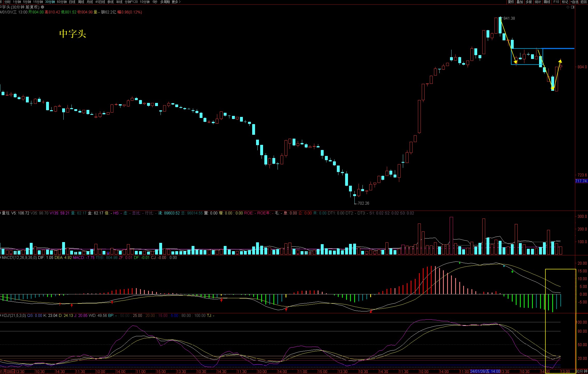Viewport: 588px width, 374px height.
Task: Click the 复权 adjustment button
Action: pos(511,2)
